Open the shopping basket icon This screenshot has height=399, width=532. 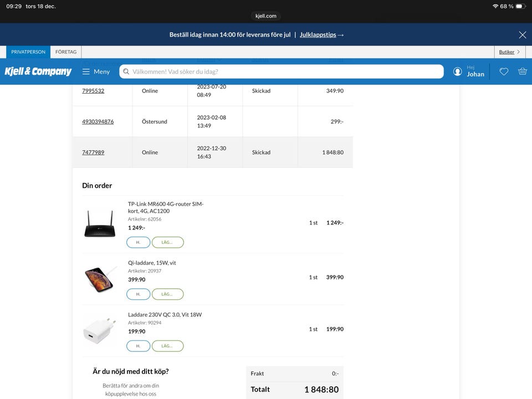522,71
